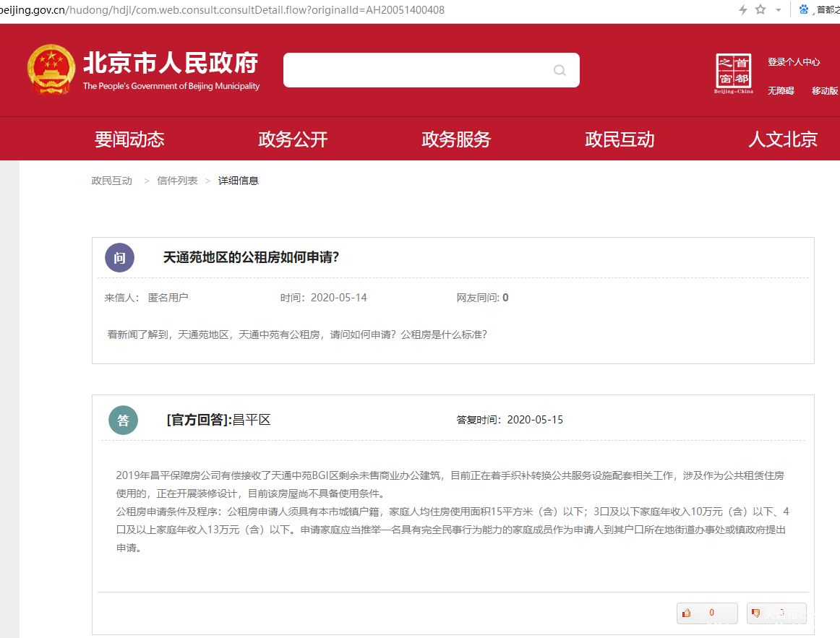Screen dimensions: 840x638
Task: Click 政民互动 breadcrumb link
Action: coord(112,181)
